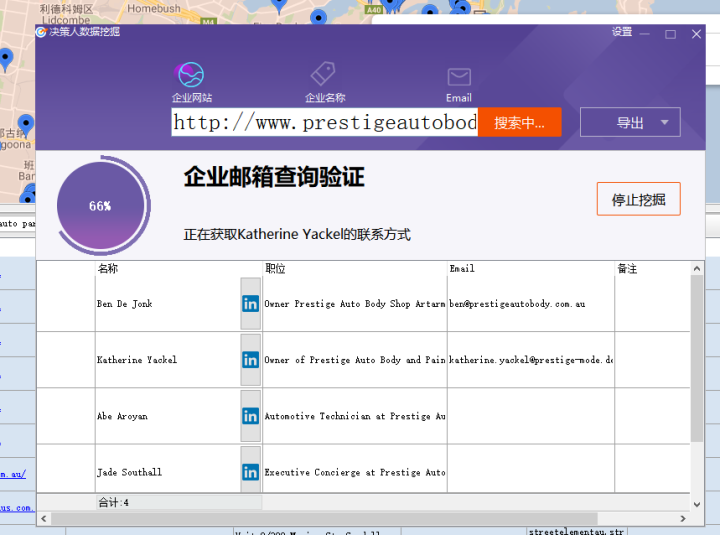Open Ben De Jonk's LinkedIn icon
Image resolution: width=720 pixels, height=535 pixels.
[x=250, y=304]
